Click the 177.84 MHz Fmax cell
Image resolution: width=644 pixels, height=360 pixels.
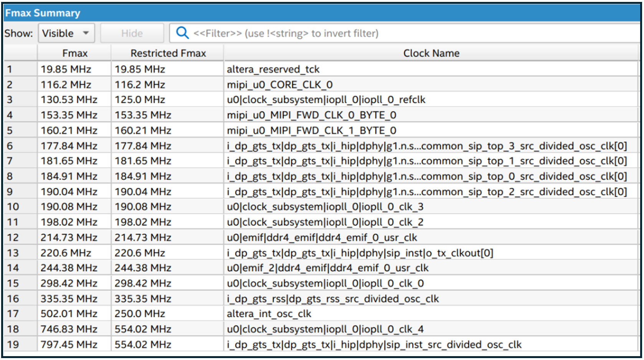tap(69, 146)
